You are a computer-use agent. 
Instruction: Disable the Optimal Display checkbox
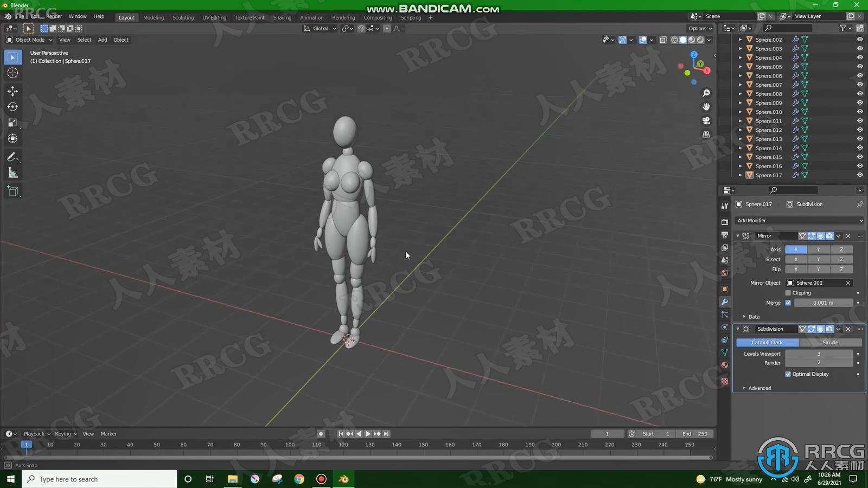(788, 374)
